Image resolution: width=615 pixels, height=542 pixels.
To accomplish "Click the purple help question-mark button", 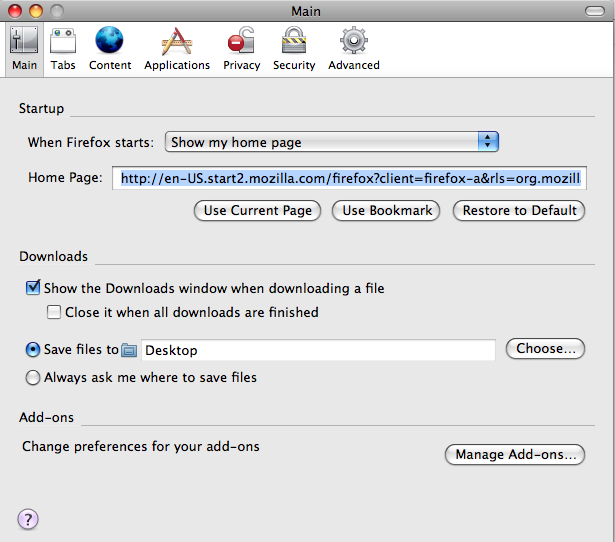I will [28, 519].
